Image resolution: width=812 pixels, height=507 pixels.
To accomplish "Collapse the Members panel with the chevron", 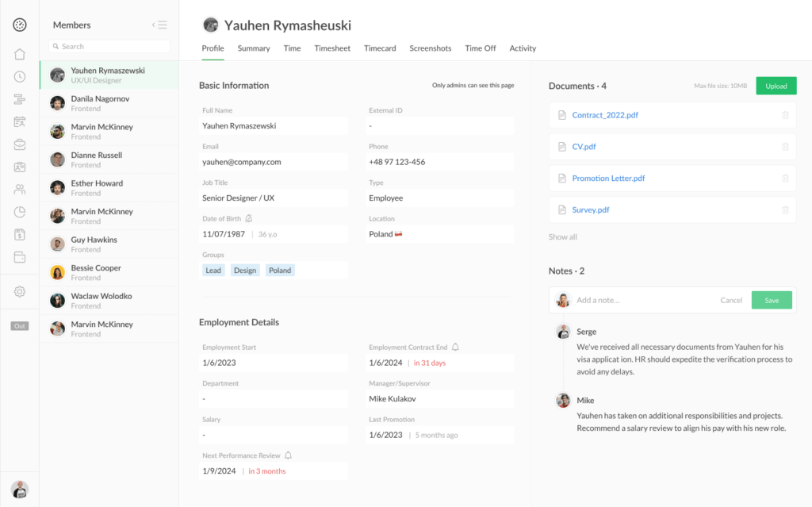I will pos(155,24).
